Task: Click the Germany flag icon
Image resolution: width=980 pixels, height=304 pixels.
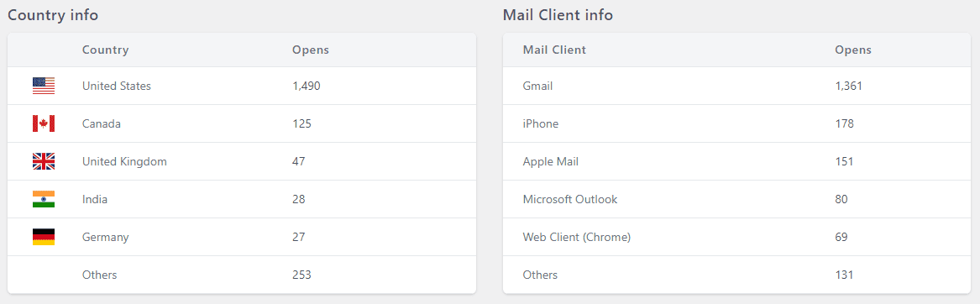Action: point(44,237)
